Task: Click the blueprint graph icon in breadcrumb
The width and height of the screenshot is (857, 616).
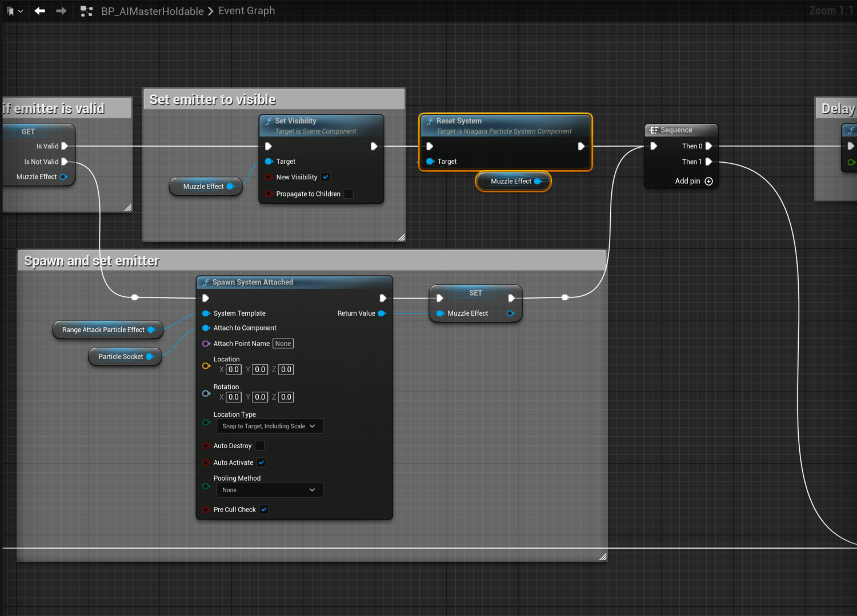Action: pos(86,11)
